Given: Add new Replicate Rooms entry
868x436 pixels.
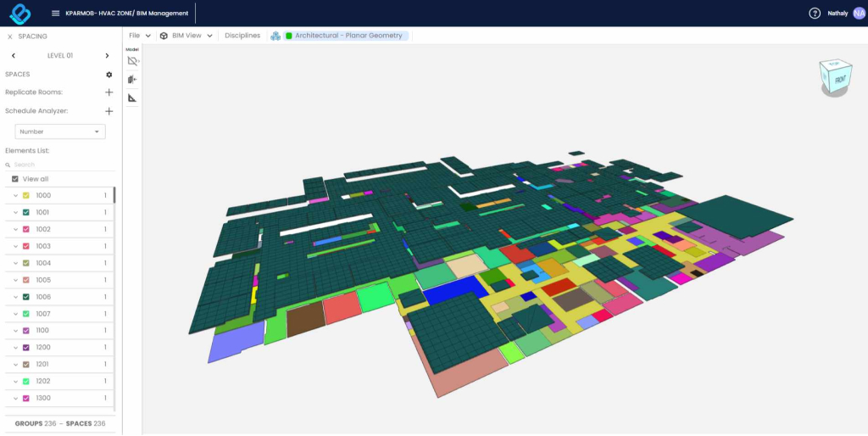Looking at the screenshot, I should pyautogui.click(x=108, y=92).
